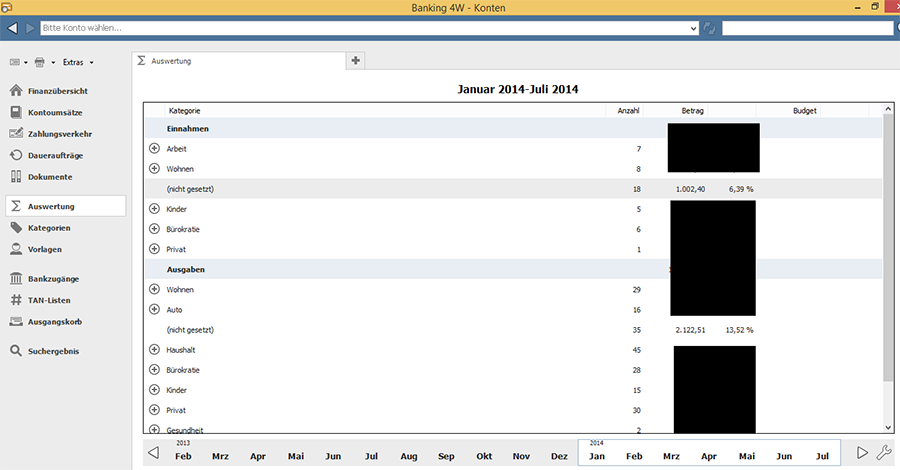
Task: Click the card view toolbar icon
Action: (15, 62)
